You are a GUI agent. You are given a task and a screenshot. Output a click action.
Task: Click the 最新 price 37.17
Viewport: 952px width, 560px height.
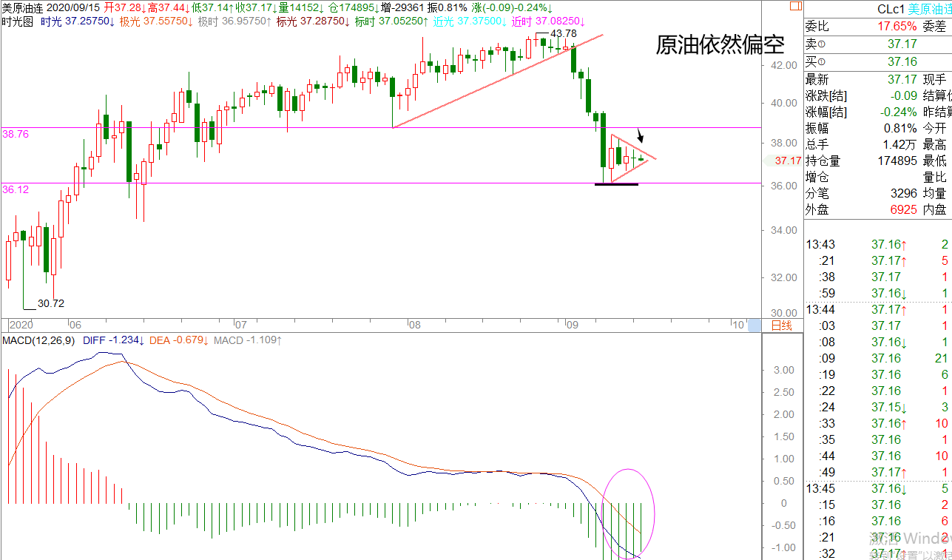pos(902,79)
